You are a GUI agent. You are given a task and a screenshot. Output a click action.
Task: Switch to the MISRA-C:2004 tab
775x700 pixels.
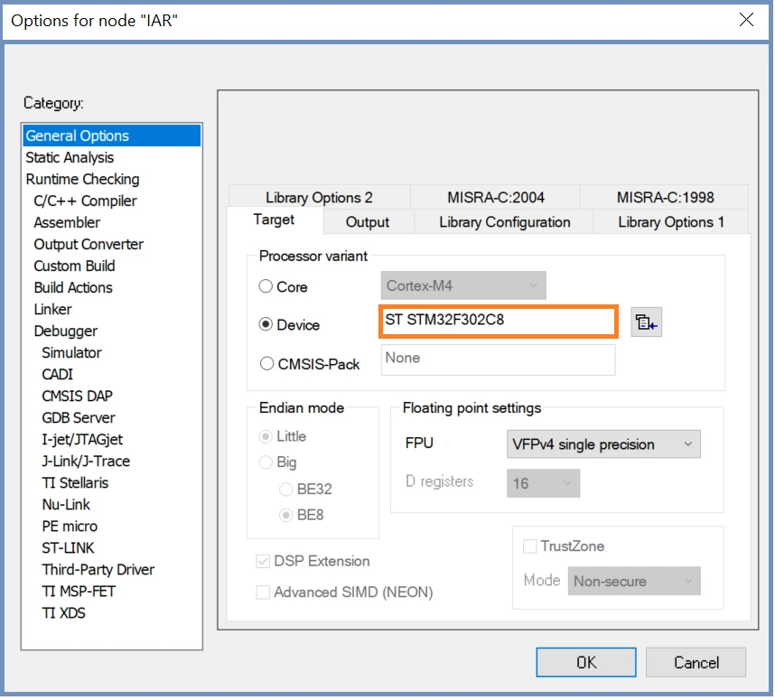pos(495,197)
